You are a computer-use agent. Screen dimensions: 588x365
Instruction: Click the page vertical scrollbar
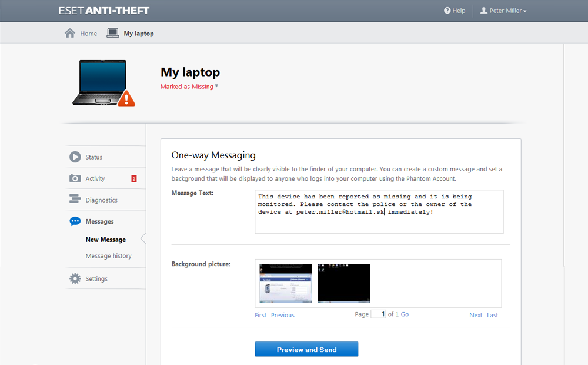(x=564, y=155)
